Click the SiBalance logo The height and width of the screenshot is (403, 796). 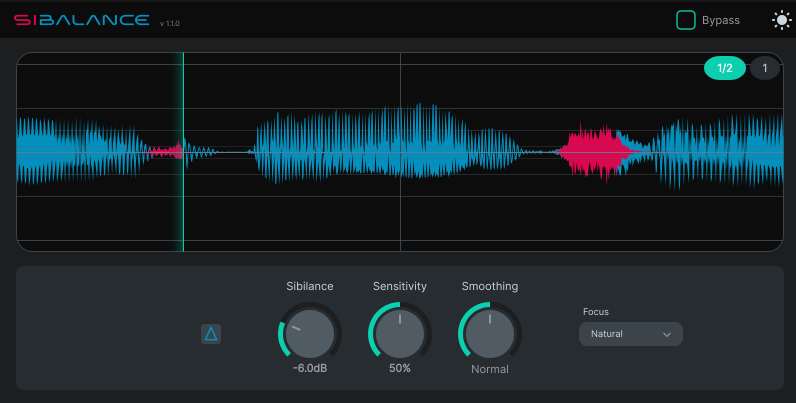[x=82, y=20]
